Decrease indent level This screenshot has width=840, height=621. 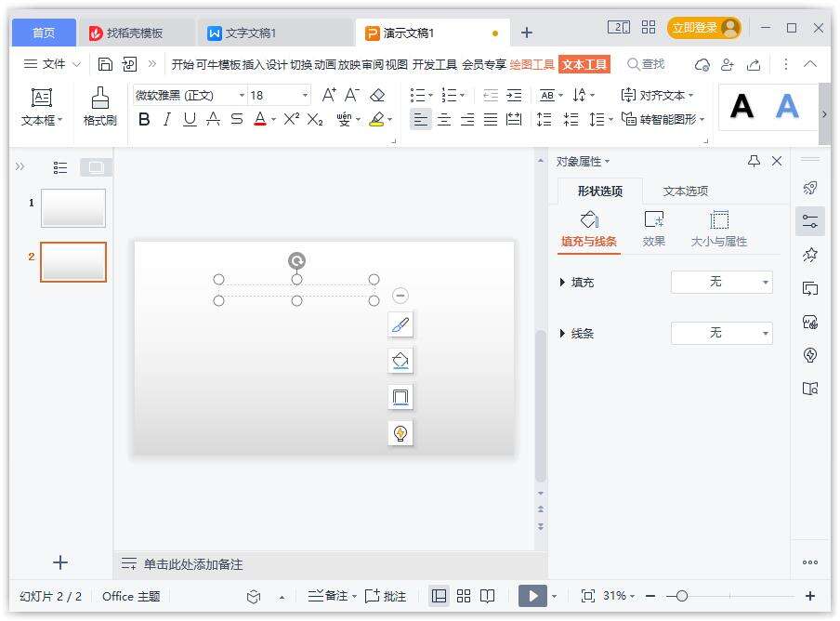[x=491, y=96]
